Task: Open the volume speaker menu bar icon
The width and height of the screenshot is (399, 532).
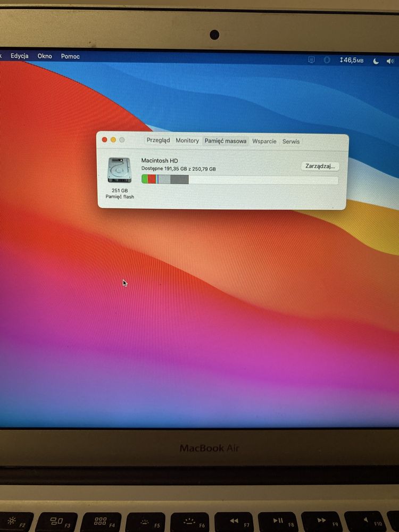Action: (390, 61)
